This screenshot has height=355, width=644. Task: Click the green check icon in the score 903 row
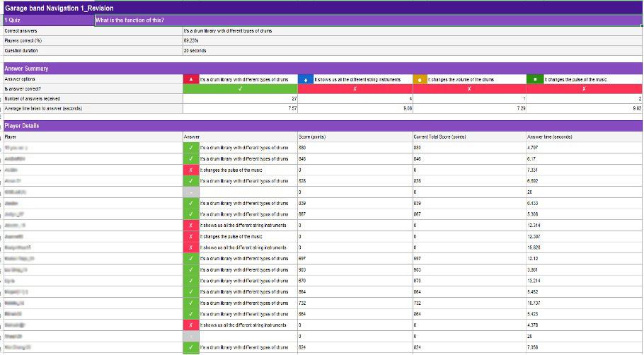pyautogui.click(x=191, y=269)
